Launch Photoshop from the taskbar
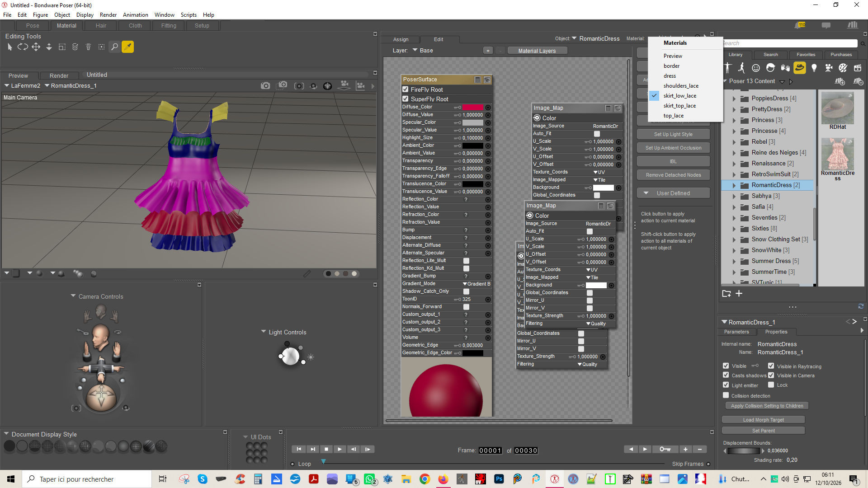This screenshot has height=488, width=868. tap(499, 479)
